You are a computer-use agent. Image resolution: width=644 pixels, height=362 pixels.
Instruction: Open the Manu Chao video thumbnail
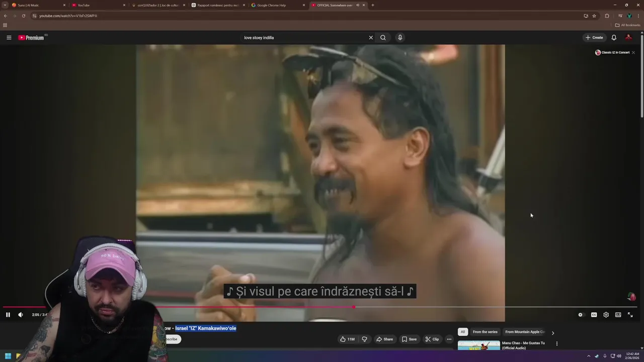point(479,345)
